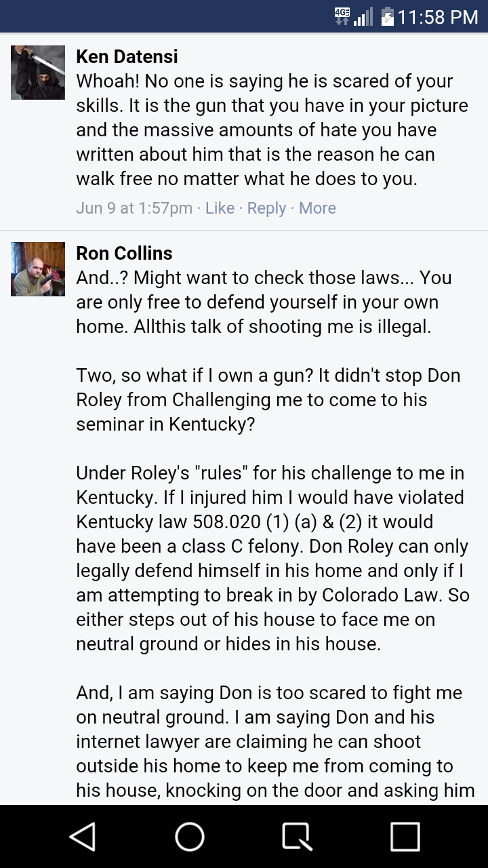Open recent apps with the square button

pos(405,837)
